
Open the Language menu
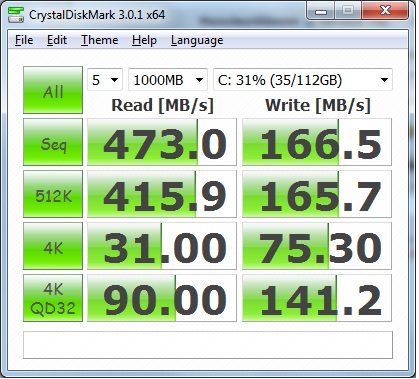coord(197,40)
